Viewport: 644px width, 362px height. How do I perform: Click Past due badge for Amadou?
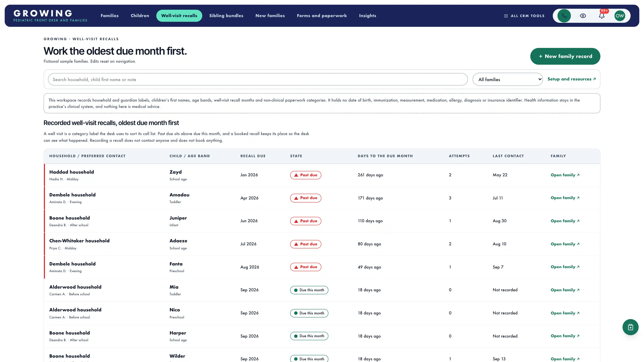tap(306, 198)
